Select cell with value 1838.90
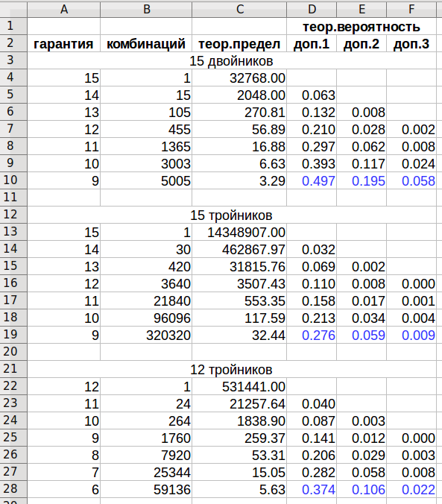This screenshot has width=442, height=504. point(239,420)
